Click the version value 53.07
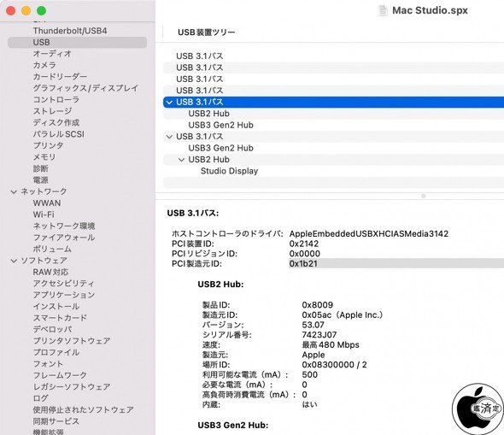Viewport: 504px width, 435px height. tap(313, 325)
